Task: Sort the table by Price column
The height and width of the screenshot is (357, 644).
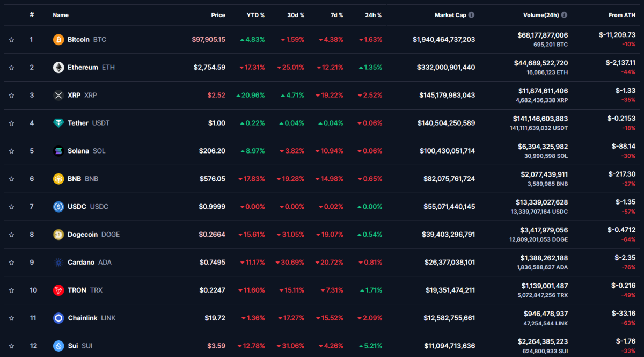Action: (218, 14)
